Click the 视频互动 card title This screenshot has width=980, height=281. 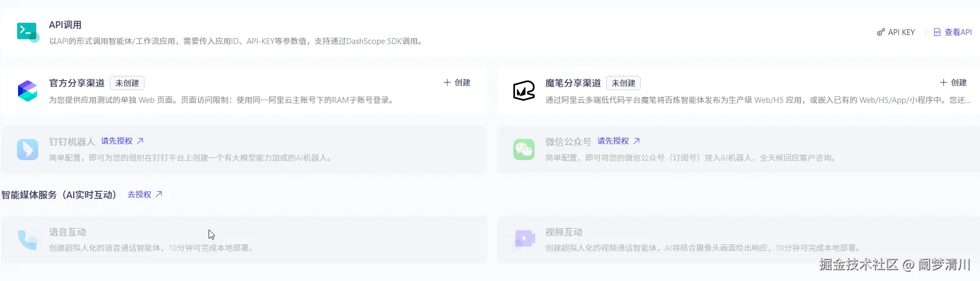coord(564,232)
